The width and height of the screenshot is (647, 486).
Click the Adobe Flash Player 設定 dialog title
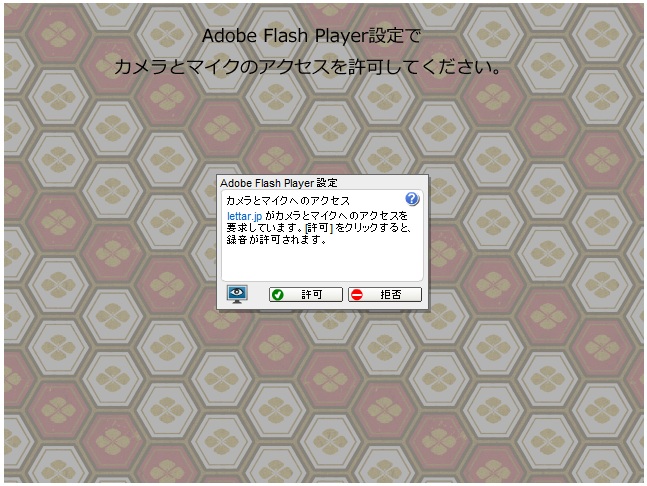click(279, 183)
